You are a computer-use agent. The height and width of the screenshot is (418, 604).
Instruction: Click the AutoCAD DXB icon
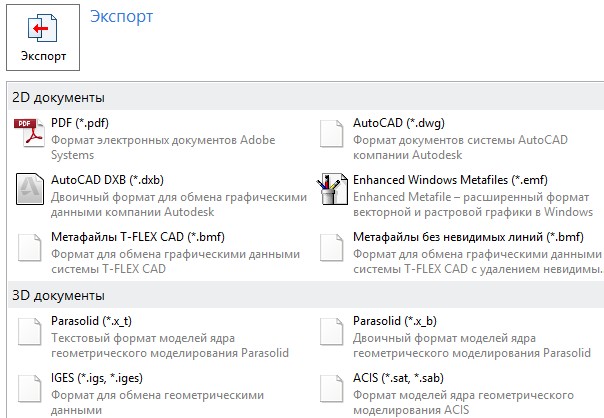point(30,189)
